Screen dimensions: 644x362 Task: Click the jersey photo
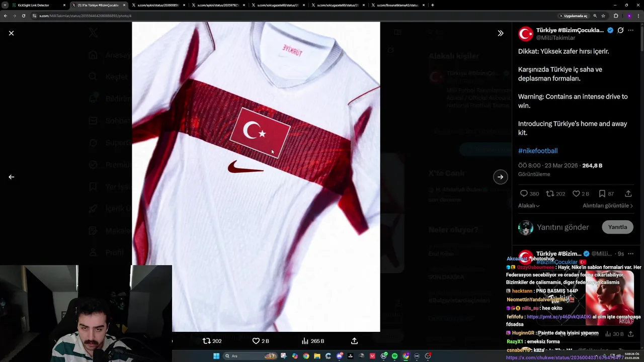point(256,176)
